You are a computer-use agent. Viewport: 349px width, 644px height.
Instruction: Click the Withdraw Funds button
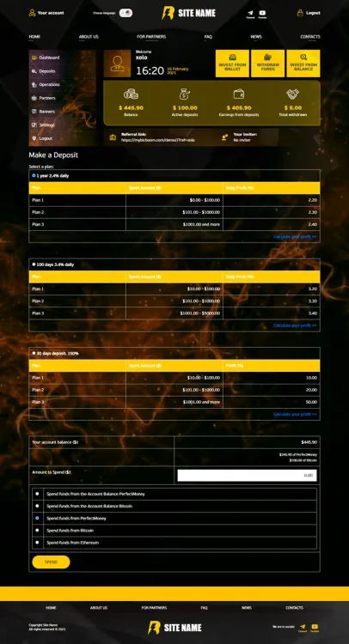click(x=267, y=64)
